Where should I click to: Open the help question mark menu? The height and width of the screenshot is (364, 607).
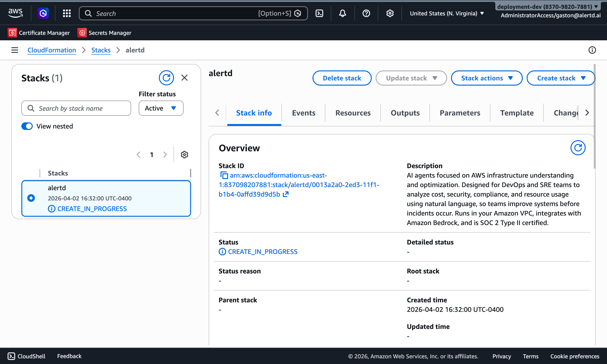point(366,13)
